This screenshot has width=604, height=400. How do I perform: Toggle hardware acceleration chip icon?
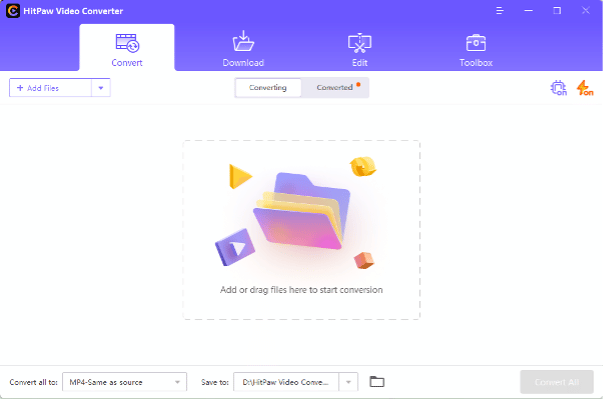(x=558, y=88)
